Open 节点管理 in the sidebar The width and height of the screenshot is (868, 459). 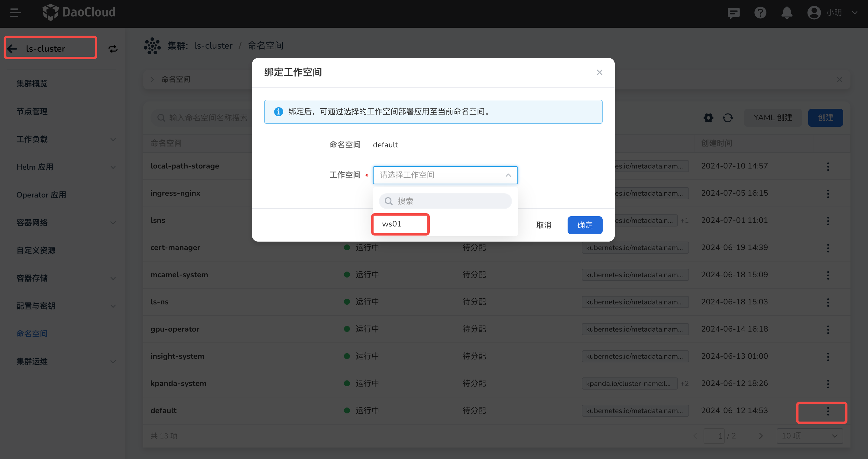coord(32,111)
